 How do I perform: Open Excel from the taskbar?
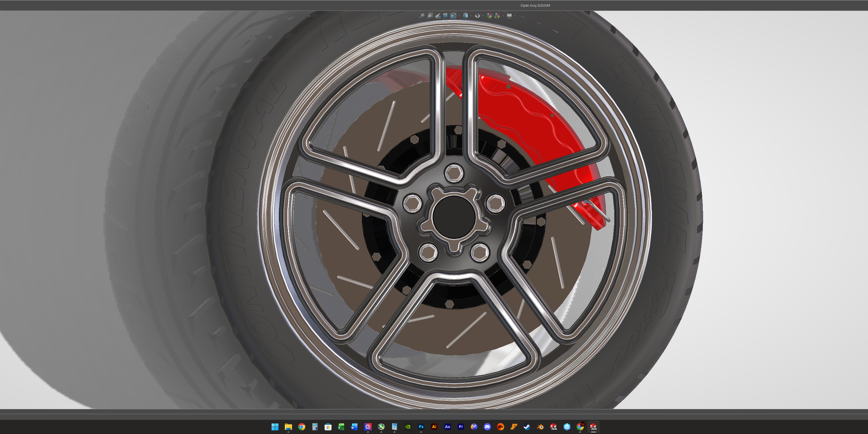[x=341, y=427]
